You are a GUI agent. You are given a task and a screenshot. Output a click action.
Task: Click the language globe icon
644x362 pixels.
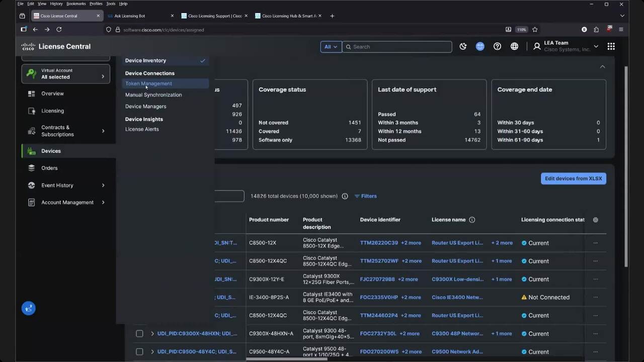coord(514,46)
